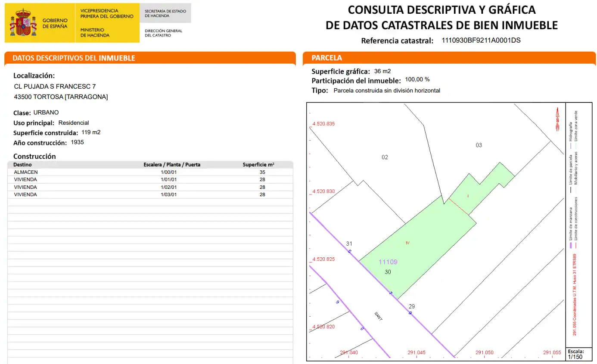Click coordinate label '4.520.820'
The width and height of the screenshot is (597, 364).
(x=323, y=327)
